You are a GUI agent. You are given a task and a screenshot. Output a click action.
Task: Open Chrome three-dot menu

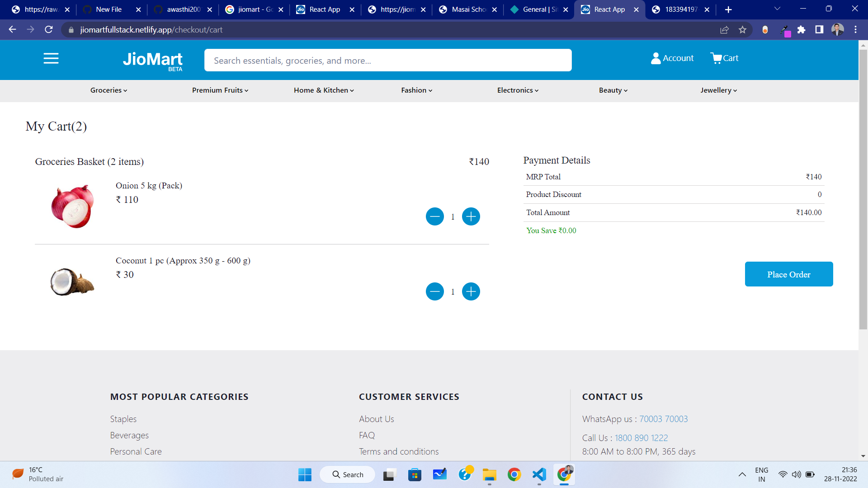[x=855, y=29]
